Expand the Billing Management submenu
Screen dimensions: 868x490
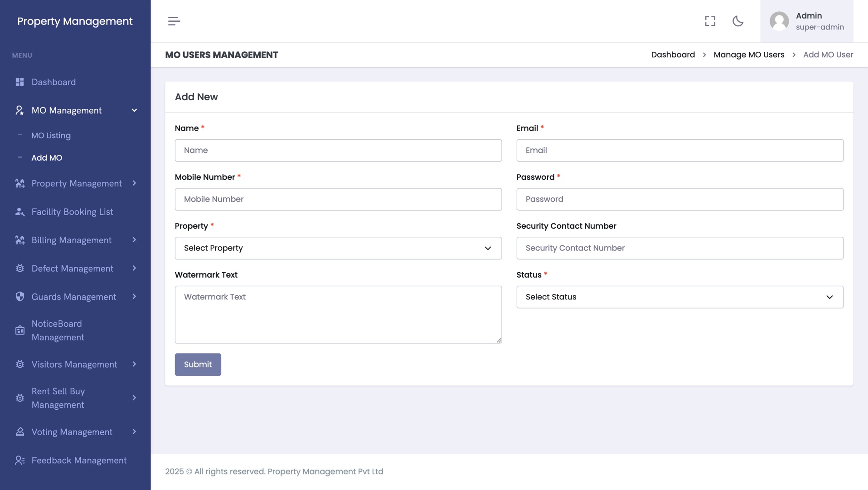pos(134,240)
